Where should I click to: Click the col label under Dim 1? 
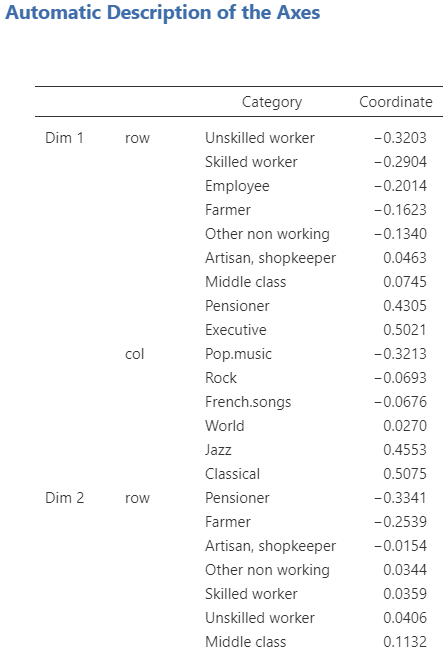click(x=135, y=354)
